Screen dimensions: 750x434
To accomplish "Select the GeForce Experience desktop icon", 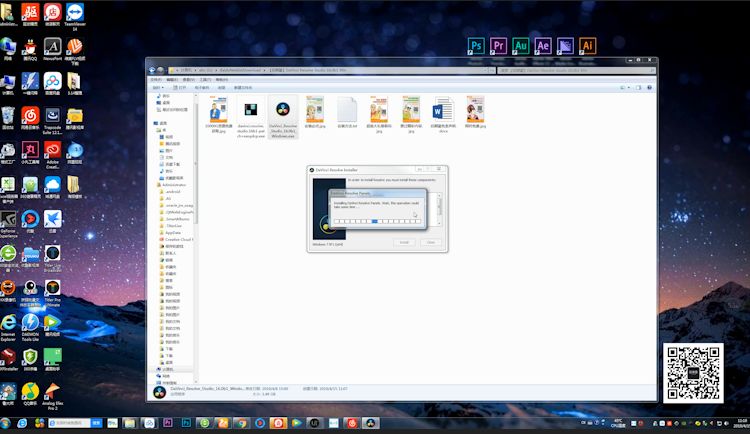I will pyautogui.click(x=8, y=224).
